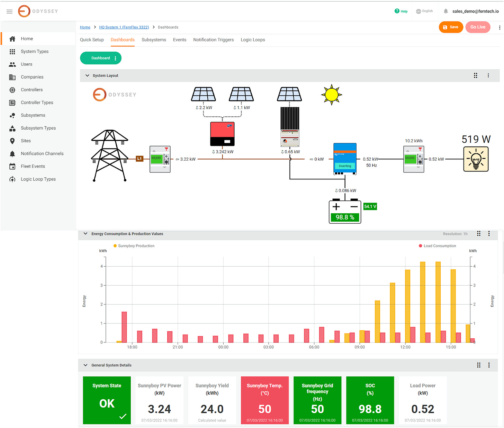
Task: Click the Odyssey logo in header
Action: coord(38,11)
